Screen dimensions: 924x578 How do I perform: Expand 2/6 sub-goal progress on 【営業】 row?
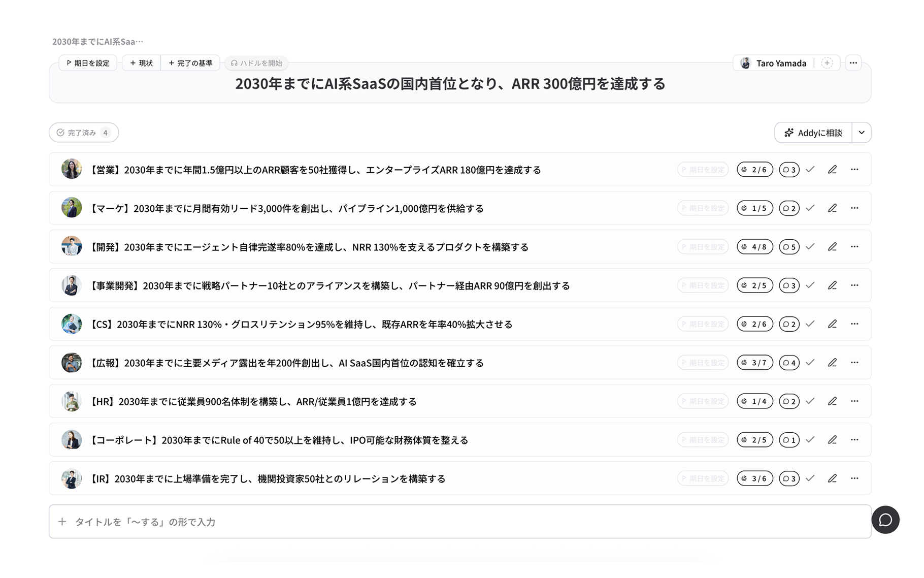coord(755,170)
